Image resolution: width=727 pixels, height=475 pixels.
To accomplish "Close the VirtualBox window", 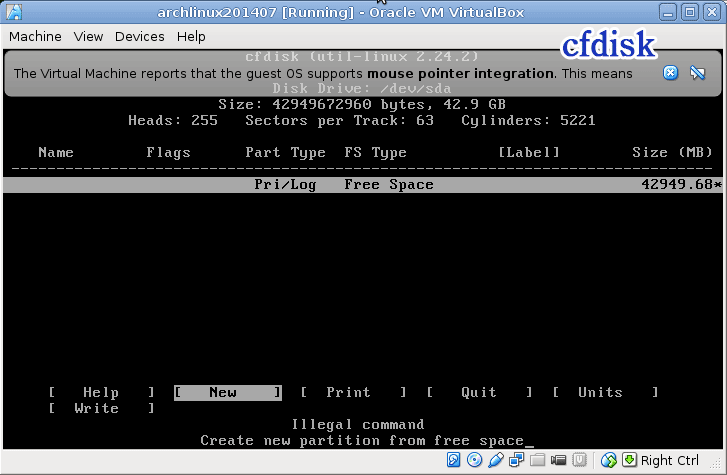I will click(712, 12).
